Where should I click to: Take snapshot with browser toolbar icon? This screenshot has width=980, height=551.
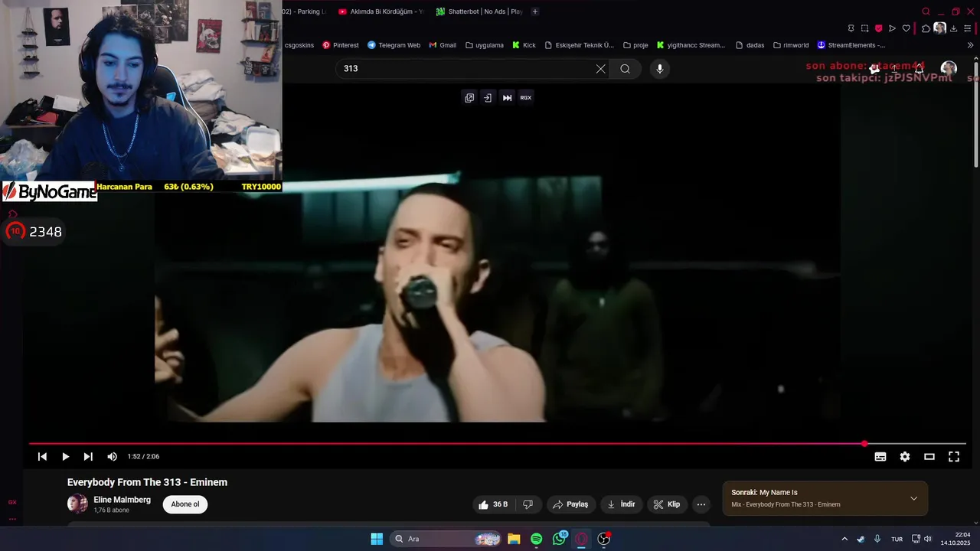(864, 28)
